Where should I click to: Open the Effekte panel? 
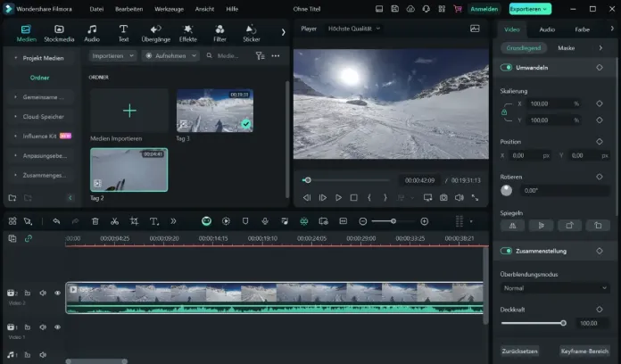[187, 33]
